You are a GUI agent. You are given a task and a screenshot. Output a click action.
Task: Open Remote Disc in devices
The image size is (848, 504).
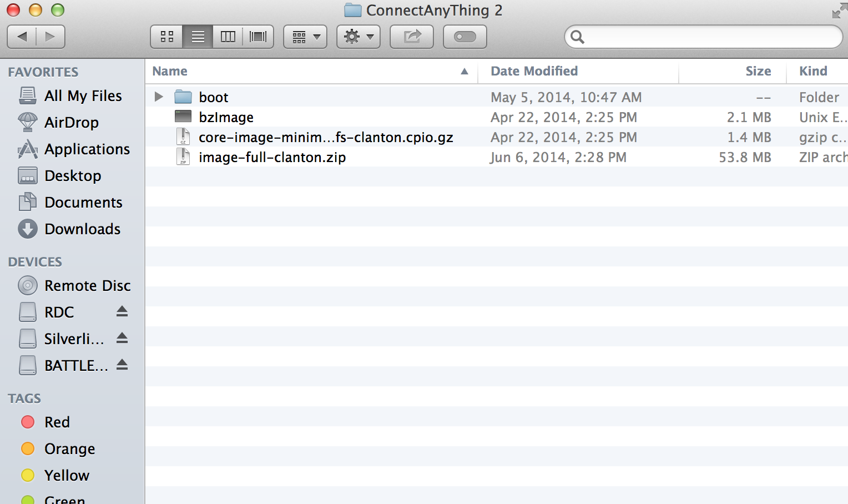pyautogui.click(x=88, y=285)
